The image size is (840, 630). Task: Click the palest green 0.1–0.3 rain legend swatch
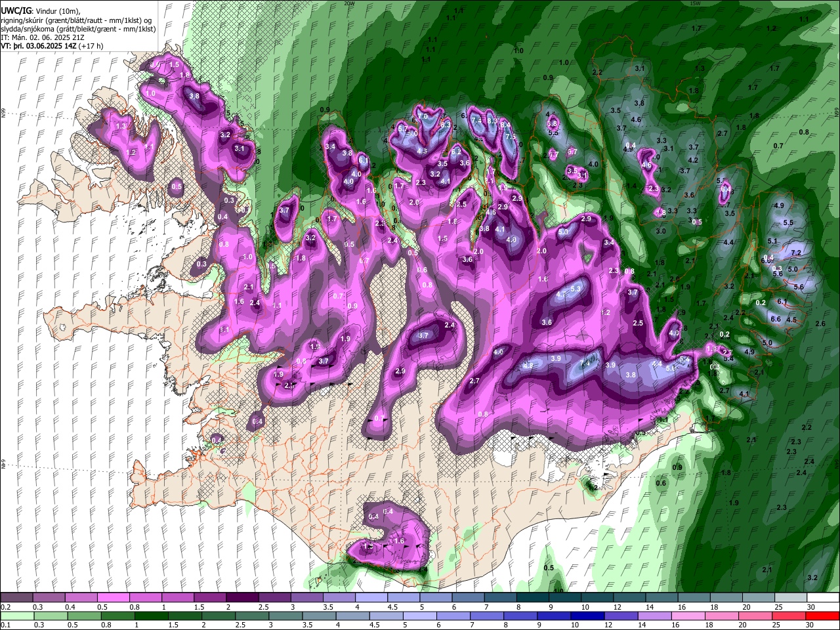[x=18, y=616]
